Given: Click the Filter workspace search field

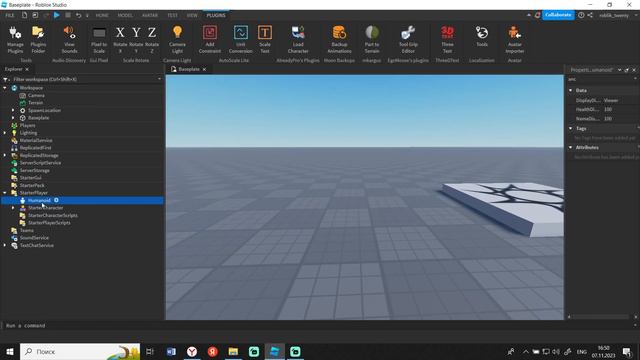Looking at the screenshot, I should [x=84, y=79].
